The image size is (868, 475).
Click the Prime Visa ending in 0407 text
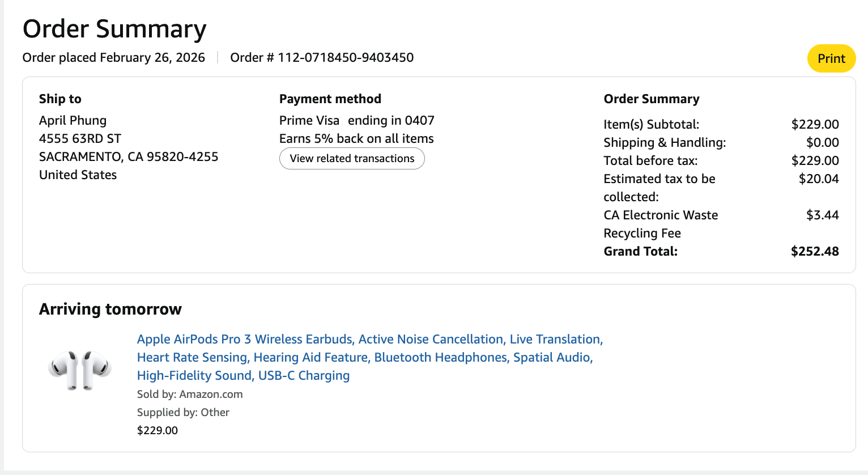(x=356, y=121)
